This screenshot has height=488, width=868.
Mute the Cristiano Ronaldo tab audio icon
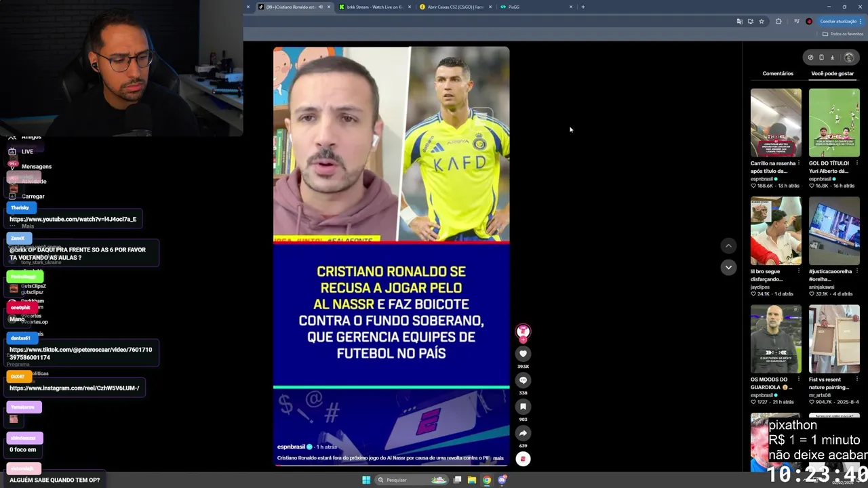[321, 7]
